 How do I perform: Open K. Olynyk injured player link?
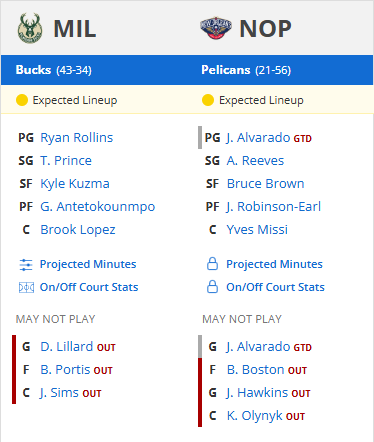[255, 416]
